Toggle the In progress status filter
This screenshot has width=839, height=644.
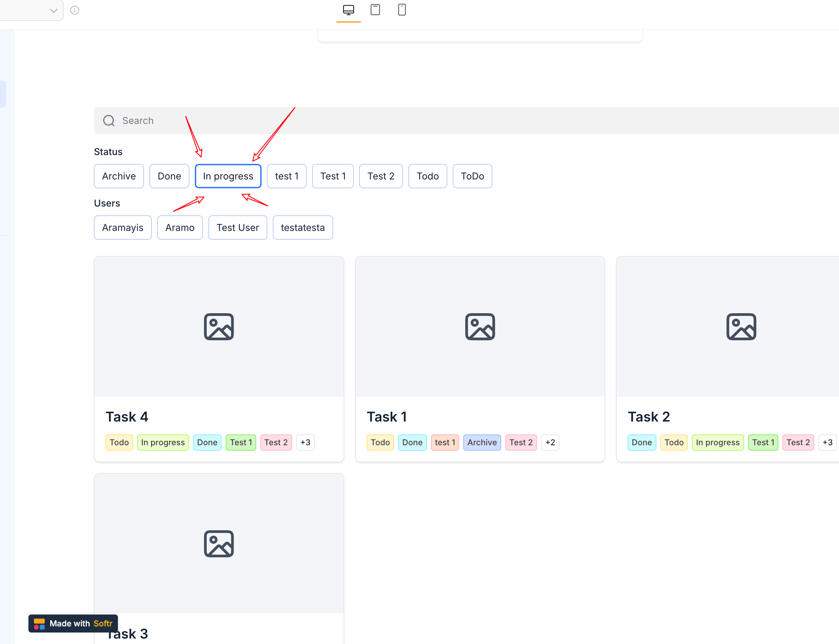pyautogui.click(x=228, y=176)
